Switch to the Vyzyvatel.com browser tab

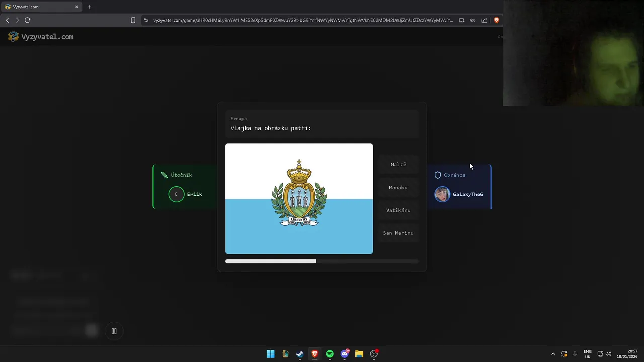[x=40, y=7]
